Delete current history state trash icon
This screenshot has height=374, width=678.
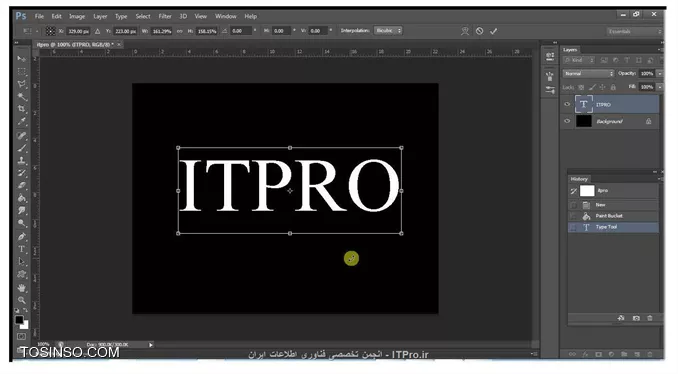650,318
